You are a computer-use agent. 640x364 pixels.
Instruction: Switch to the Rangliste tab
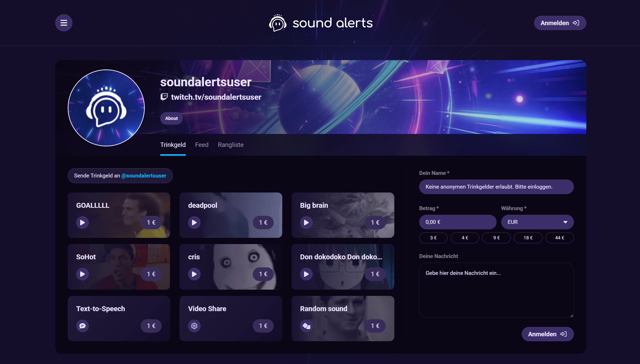click(231, 145)
